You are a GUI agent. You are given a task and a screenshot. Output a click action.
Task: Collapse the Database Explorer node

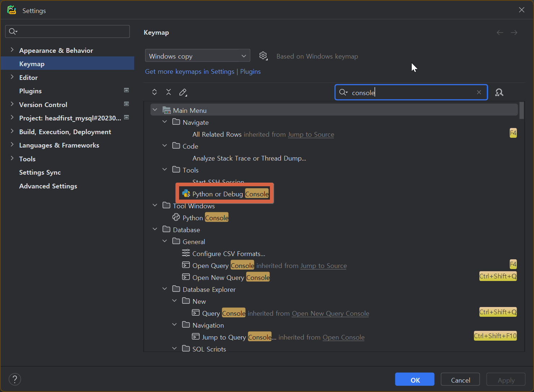[165, 289]
